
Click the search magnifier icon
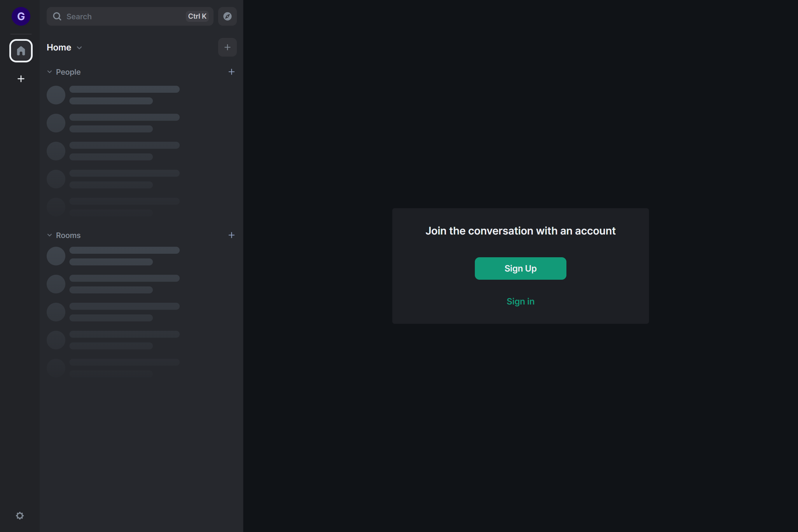(57, 16)
